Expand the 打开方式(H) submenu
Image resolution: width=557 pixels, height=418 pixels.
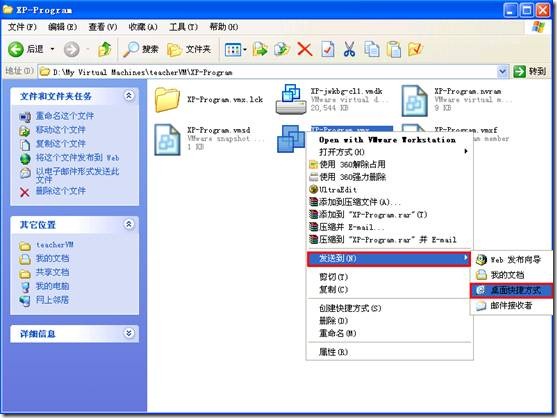[389, 152]
